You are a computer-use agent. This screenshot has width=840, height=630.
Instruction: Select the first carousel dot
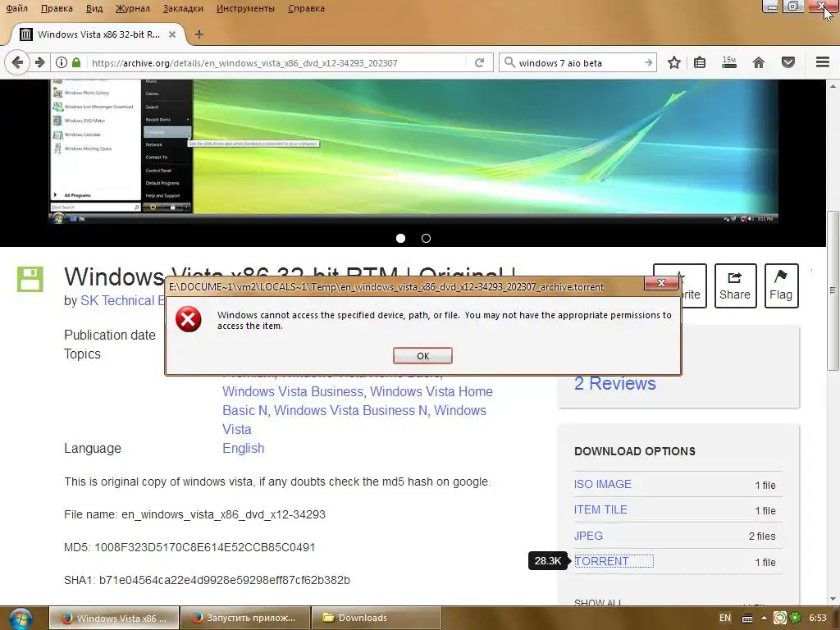(x=400, y=239)
